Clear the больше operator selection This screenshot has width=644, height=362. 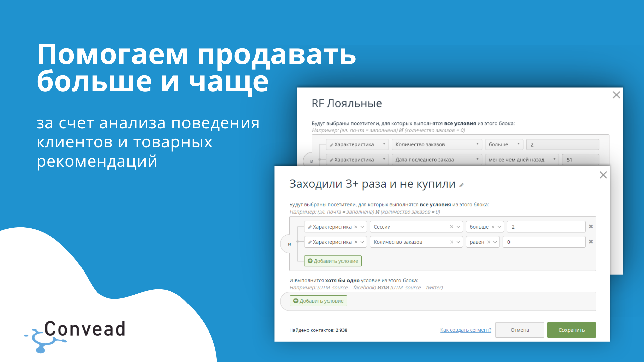coord(493,227)
